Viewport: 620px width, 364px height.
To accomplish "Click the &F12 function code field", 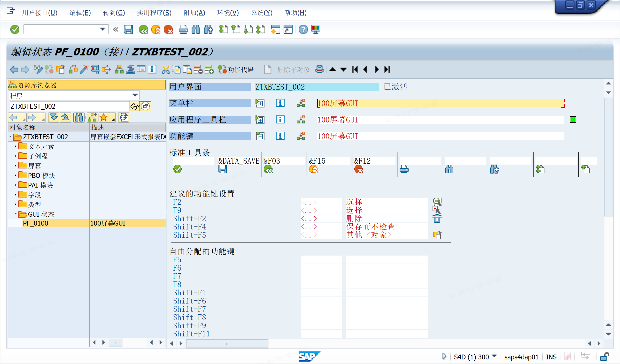I will (374, 161).
